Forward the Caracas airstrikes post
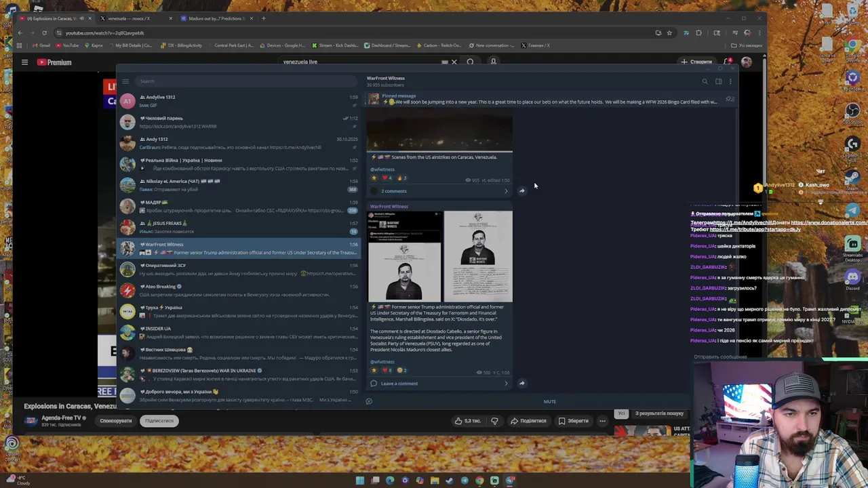 pos(521,191)
